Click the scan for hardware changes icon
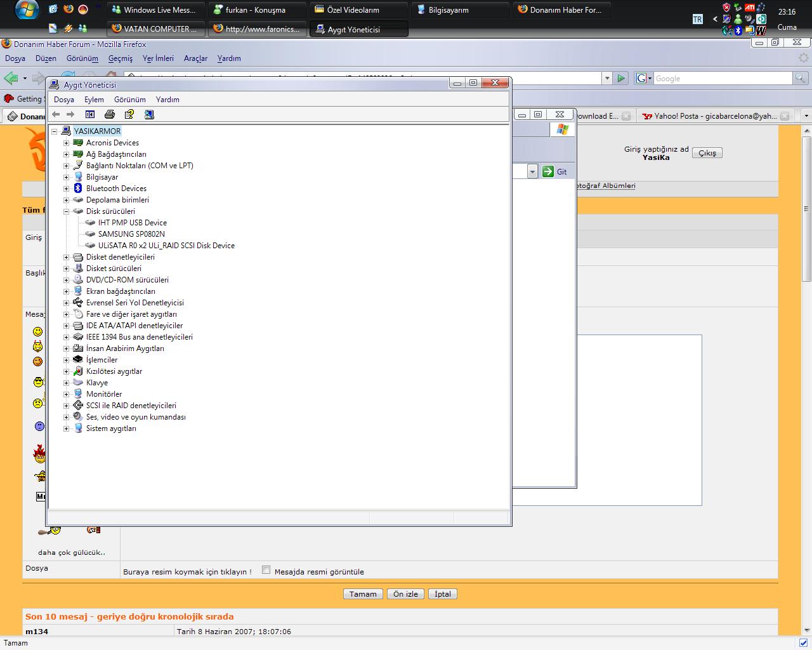This screenshot has height=650, width=812. coord(149,114)
